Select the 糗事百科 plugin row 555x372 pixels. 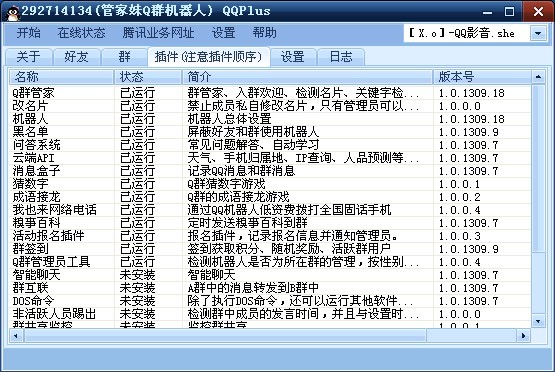[270, 223]
